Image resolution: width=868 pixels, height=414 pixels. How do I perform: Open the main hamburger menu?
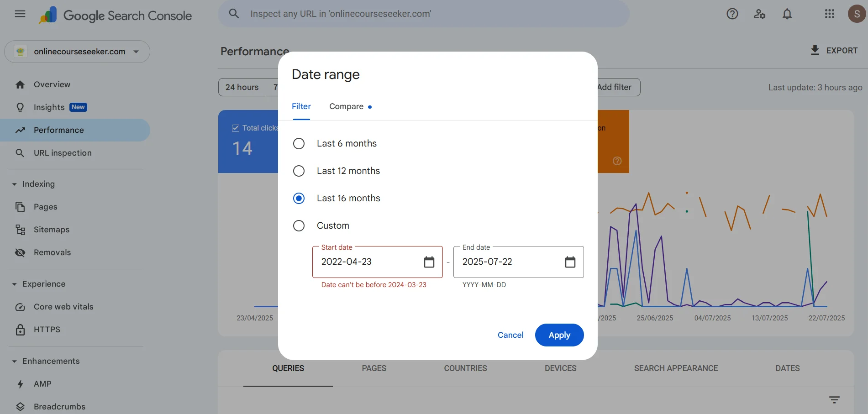pyautogui.click(x=20, y=14)
